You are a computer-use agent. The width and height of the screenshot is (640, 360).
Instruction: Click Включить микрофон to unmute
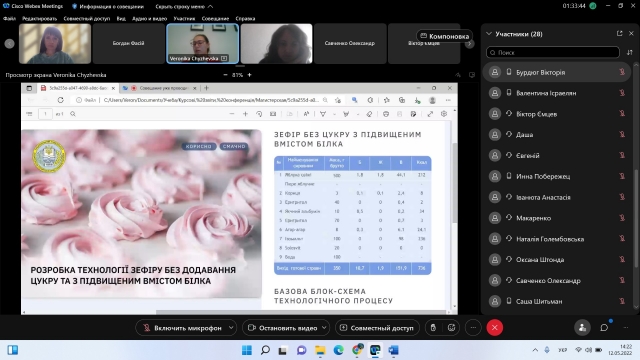pyautogui.click(x=182, y=328)
